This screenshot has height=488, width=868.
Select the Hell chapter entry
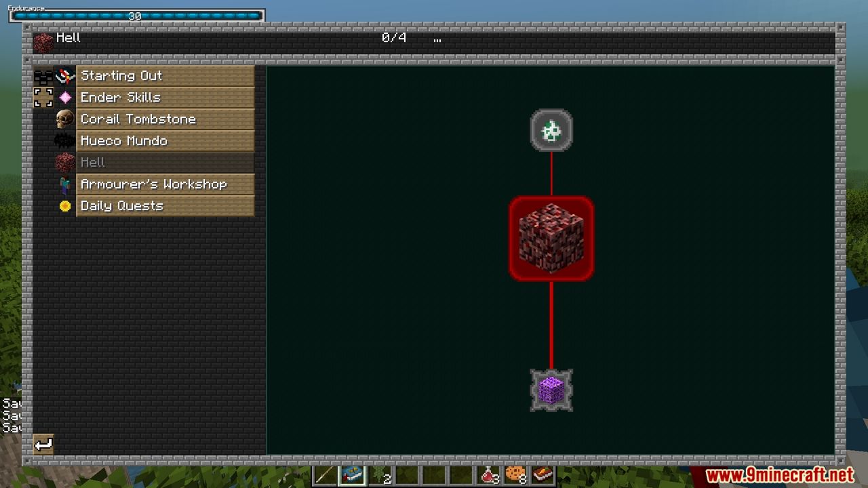pos(165,163)
